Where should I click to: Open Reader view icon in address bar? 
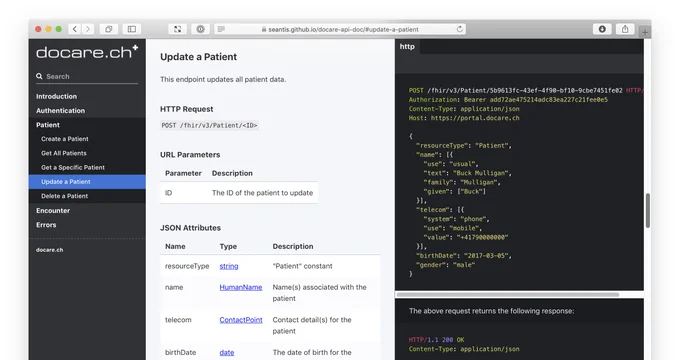pos(221,29)
